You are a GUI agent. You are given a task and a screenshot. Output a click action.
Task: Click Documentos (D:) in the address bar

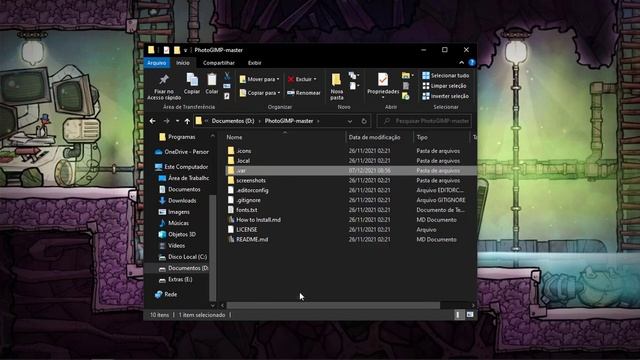[233, 121]
